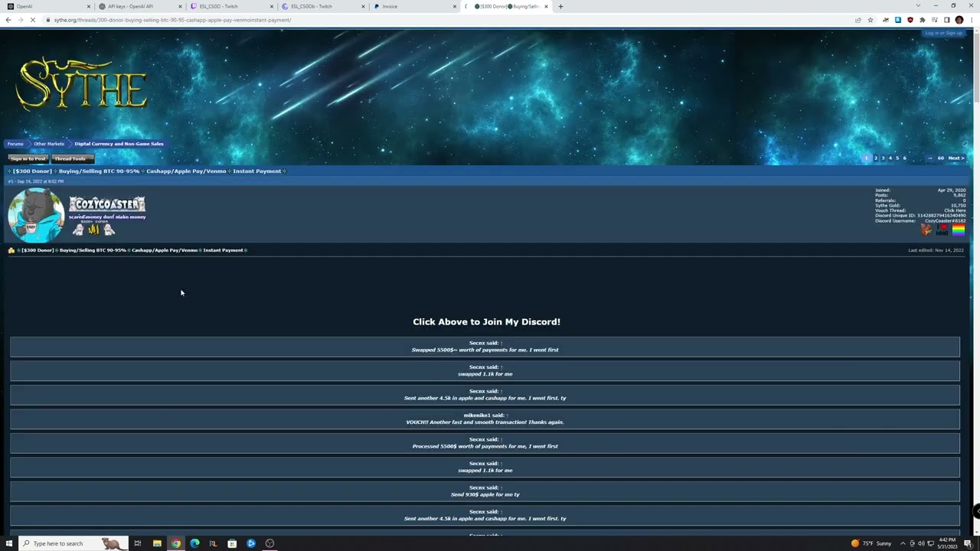Click Log in or Sign up
This screenshot has height=551, width=980.
pos(943,33)
